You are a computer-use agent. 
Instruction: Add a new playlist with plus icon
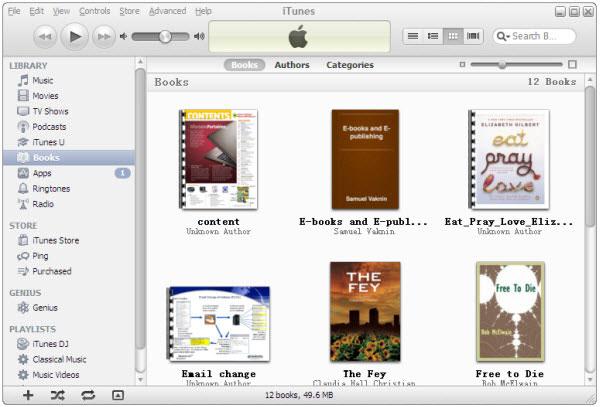click(28, 395)
